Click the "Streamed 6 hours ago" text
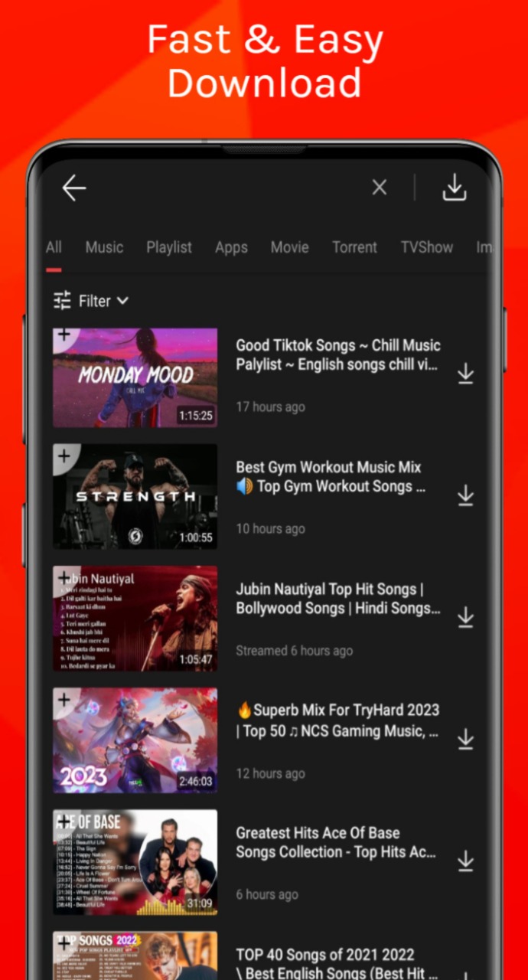The width and height of the screenshot is (528, 980). 295,650
